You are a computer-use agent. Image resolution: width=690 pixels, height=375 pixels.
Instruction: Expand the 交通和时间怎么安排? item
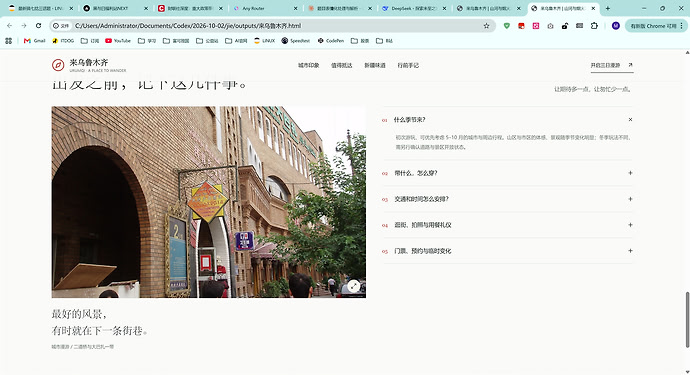click(507, 199)
